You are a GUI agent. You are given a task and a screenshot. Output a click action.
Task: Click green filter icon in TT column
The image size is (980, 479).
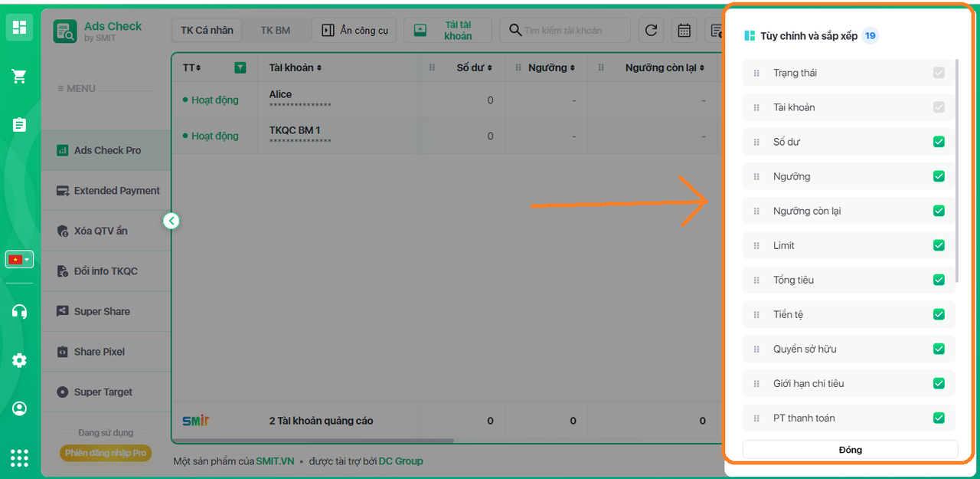click(x=240, y=67)
